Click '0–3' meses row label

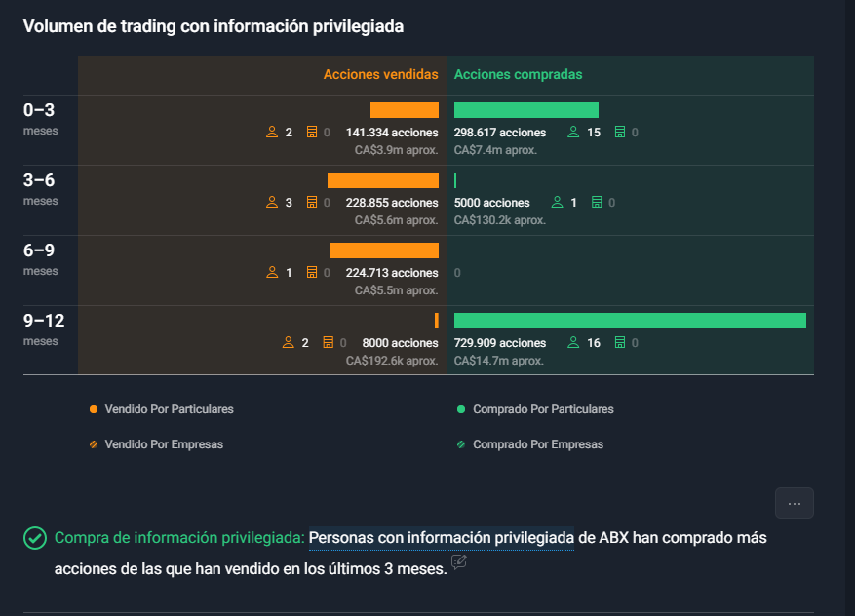pyautogui.click(x=39, y=110)
